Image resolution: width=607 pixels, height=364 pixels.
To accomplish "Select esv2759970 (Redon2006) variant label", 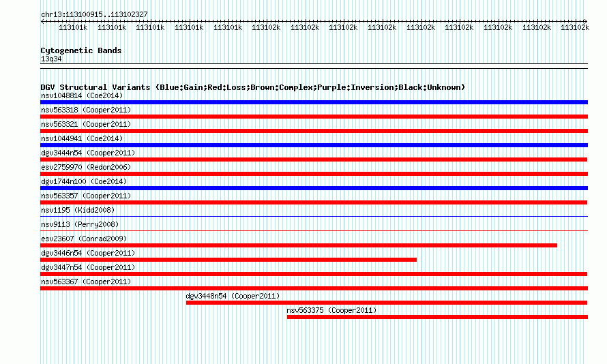I will pos(86,167).
